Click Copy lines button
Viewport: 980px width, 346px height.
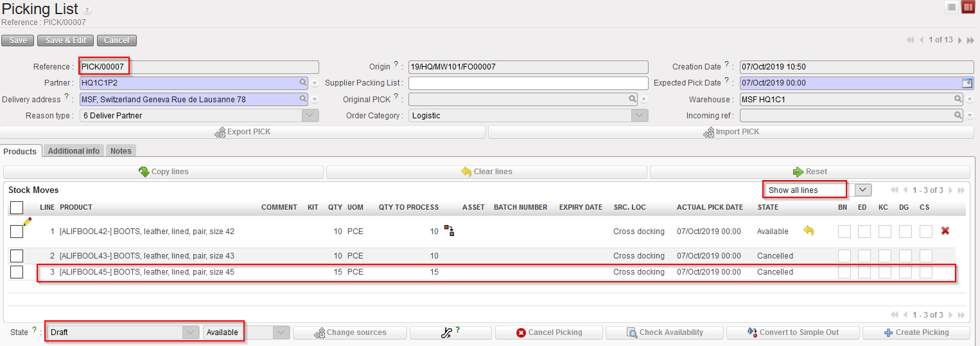[163, 172]
